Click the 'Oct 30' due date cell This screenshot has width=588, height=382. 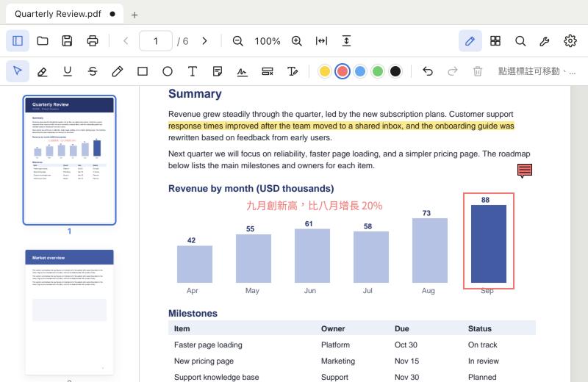(406, 345)
